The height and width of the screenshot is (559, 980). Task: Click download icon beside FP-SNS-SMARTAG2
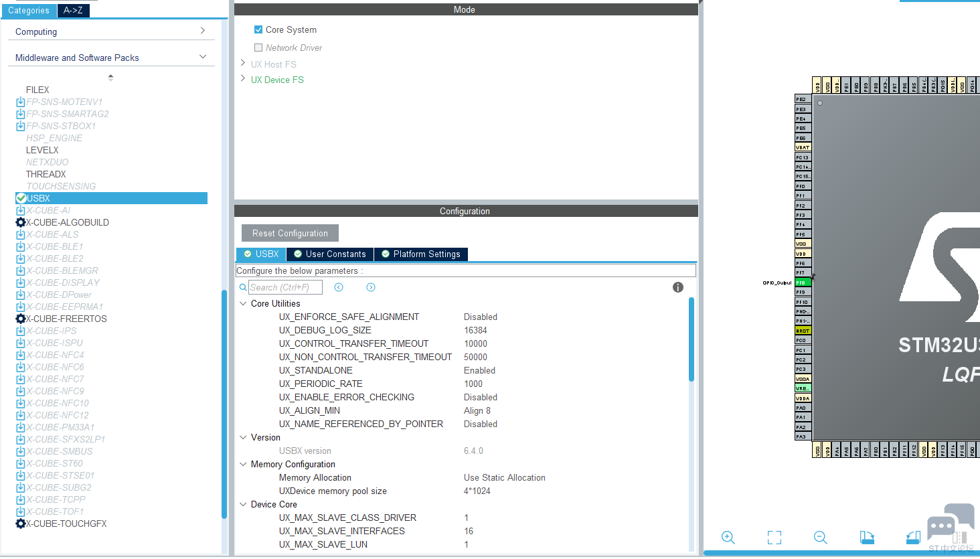click(x=21, y=114)
